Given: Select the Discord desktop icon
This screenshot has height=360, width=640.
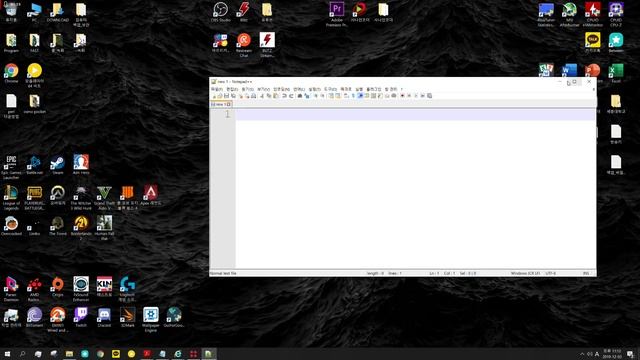Looking at the screenshot, I should click(104, 318).
